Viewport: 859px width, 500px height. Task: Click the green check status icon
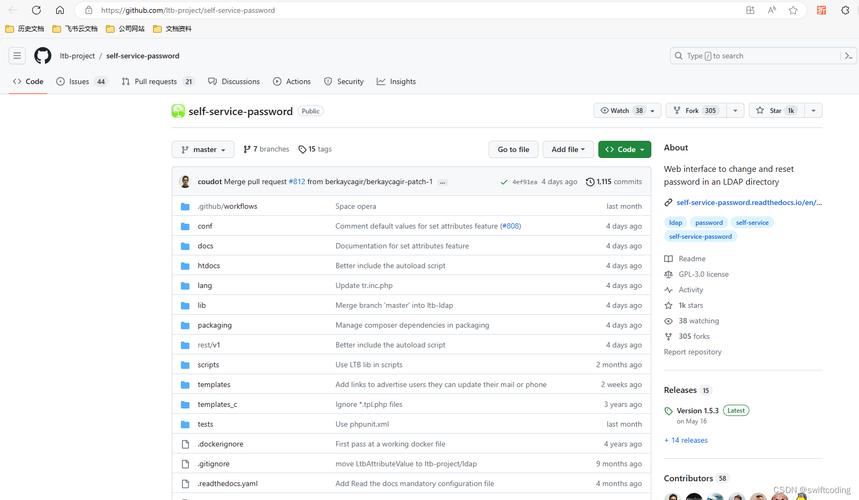click(x=503, y=182)
